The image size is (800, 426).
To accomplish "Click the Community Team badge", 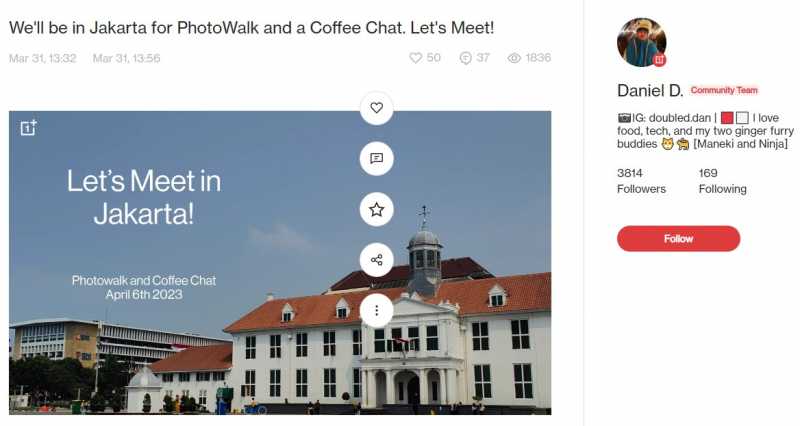I will pos(724,90).
